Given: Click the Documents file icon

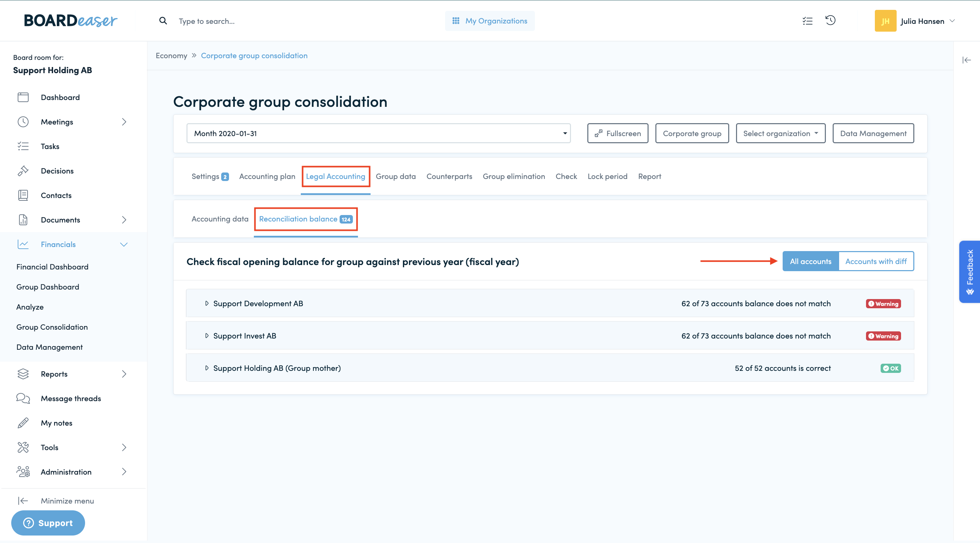Looking at the screenshot, I should (23, 220).
